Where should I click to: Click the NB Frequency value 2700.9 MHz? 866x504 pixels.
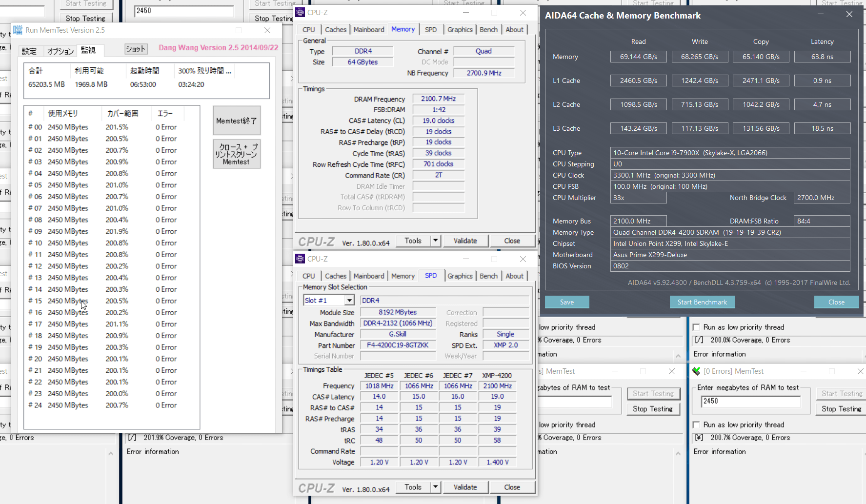coord(484,73)
